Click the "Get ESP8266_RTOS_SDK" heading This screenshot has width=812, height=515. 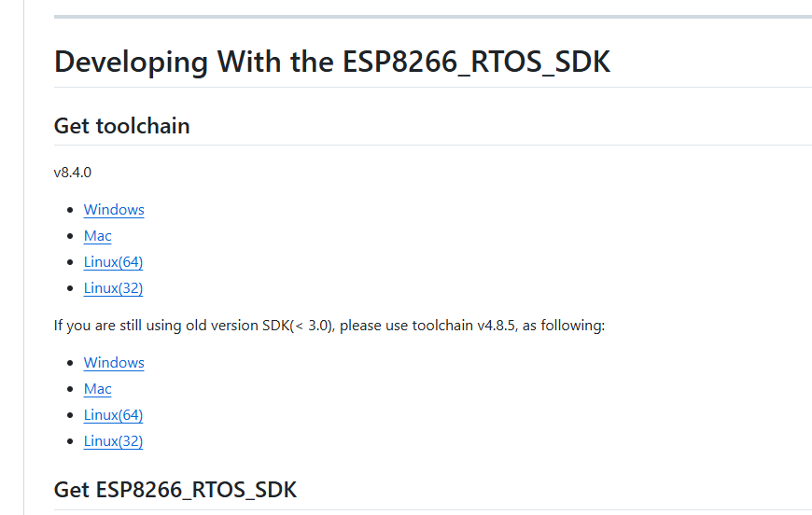click(x=175, y=490)
